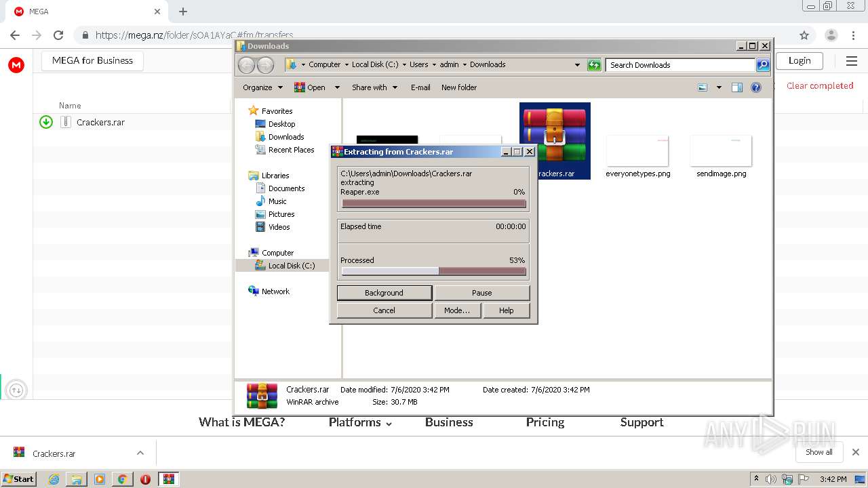Screen dimensions: 868x488
Task: Click MEGA for Business button
Action: (x=93, y=60)
